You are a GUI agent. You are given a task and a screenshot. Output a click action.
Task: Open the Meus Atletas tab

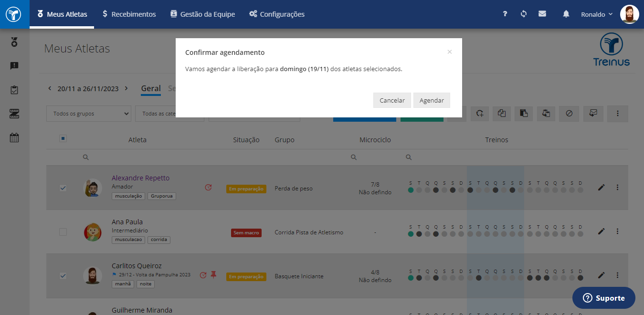[62, 14]
